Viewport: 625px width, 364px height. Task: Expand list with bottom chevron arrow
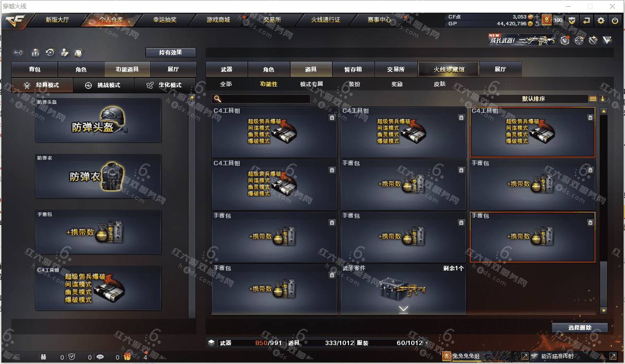403,309
